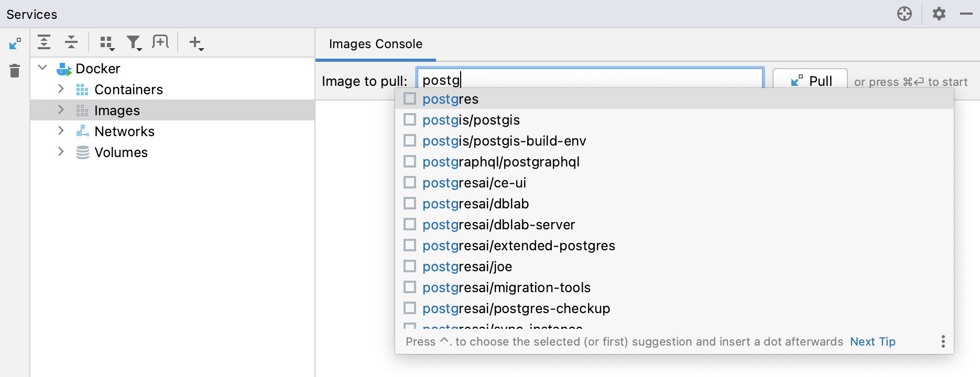Expand the Volumes tree node

point(61,152)
